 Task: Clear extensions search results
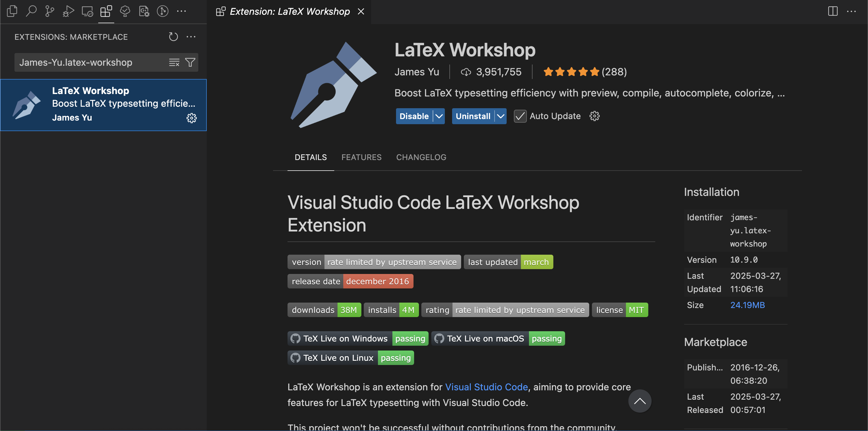coord(174,62)
